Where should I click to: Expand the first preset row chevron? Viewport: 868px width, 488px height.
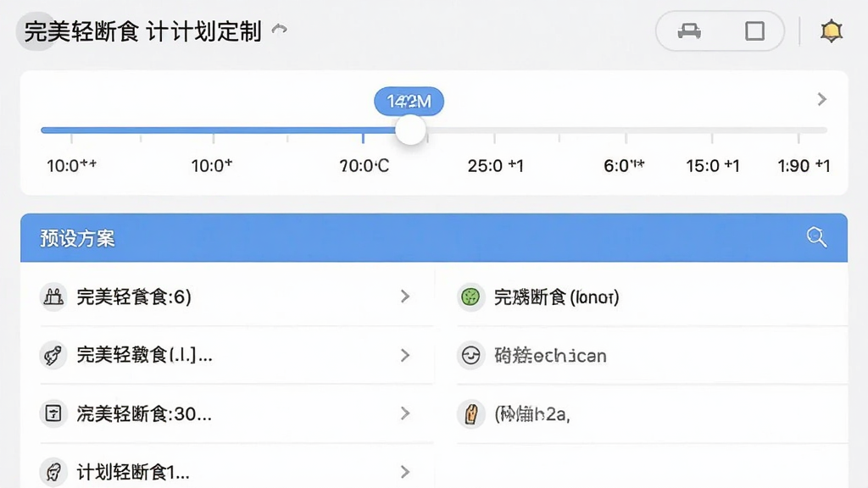click(x=405, y=297)
